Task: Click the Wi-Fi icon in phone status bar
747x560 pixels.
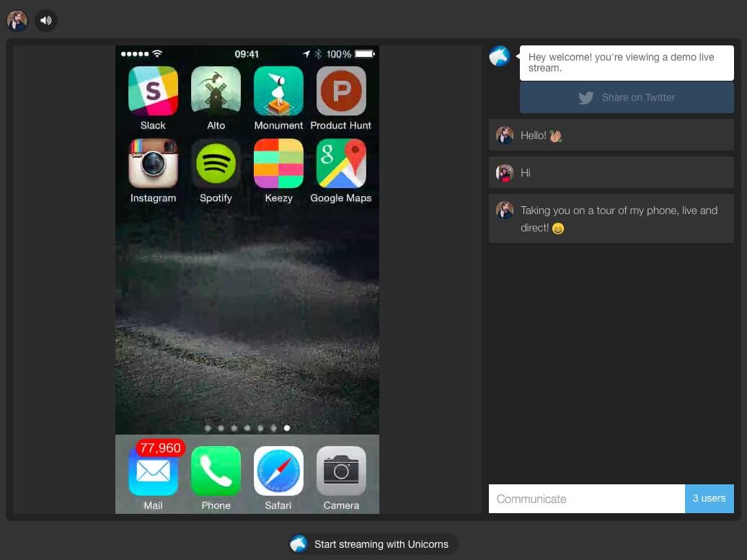Action: 157,53
